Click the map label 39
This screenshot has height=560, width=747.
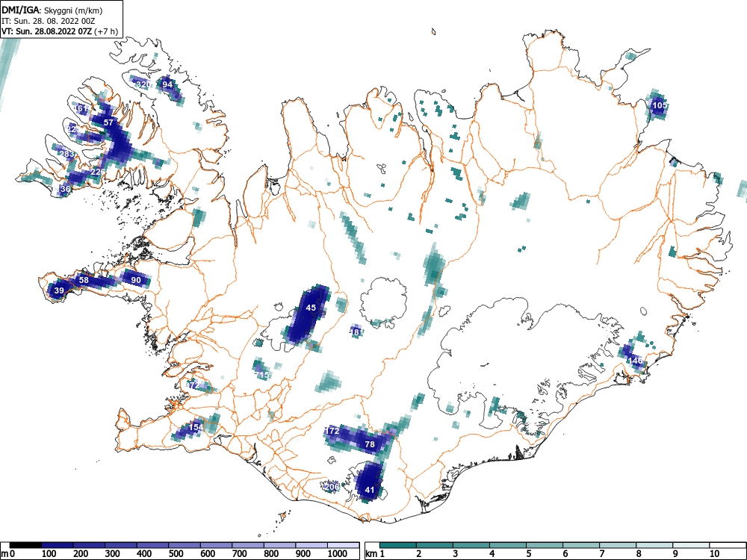click(x=59, y=290)
